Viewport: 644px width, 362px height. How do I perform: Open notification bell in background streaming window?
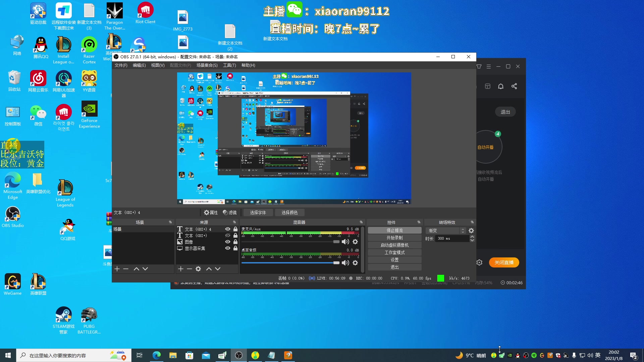pyautogui.click(x=501, y=86)
